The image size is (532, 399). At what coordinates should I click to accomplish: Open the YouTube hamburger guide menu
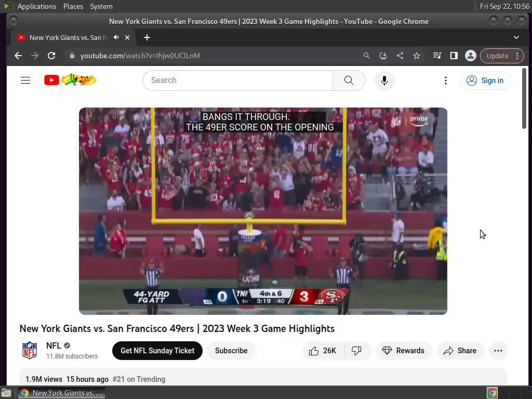[25, 81]
